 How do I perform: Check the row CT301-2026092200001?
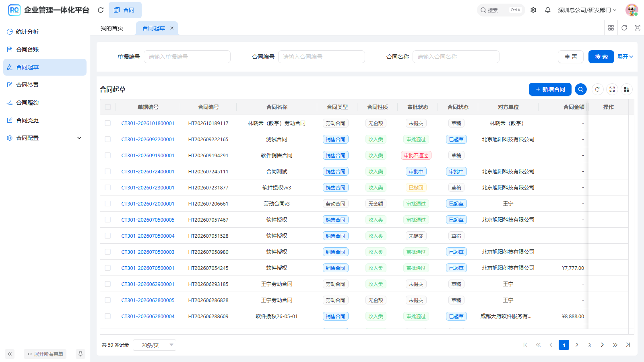[108, 139]
